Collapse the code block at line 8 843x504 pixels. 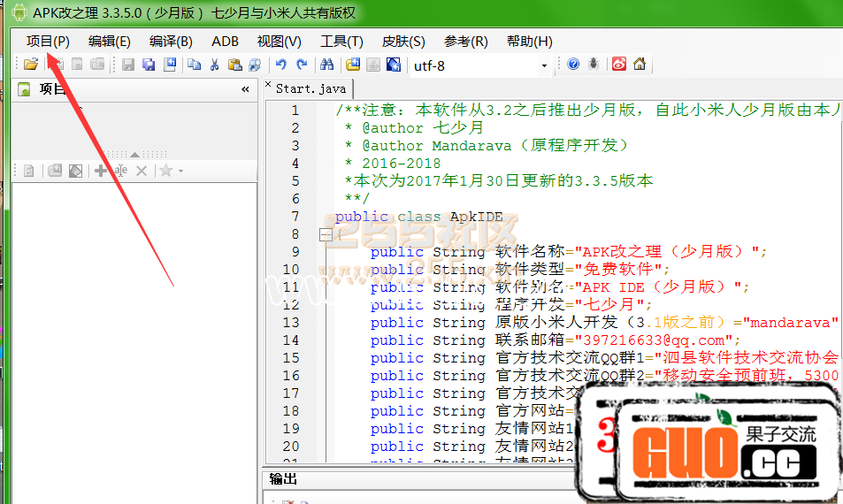pyautogui.click(x=326, y=234)
